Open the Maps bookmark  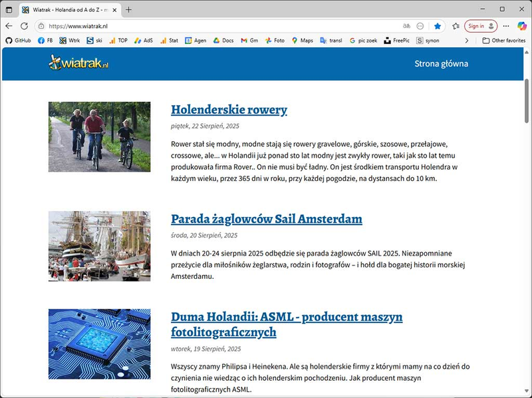[301, 41]
